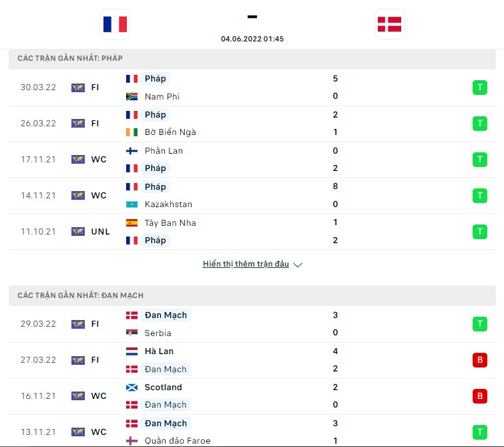Click the France flag logo at top

[115, 24]
